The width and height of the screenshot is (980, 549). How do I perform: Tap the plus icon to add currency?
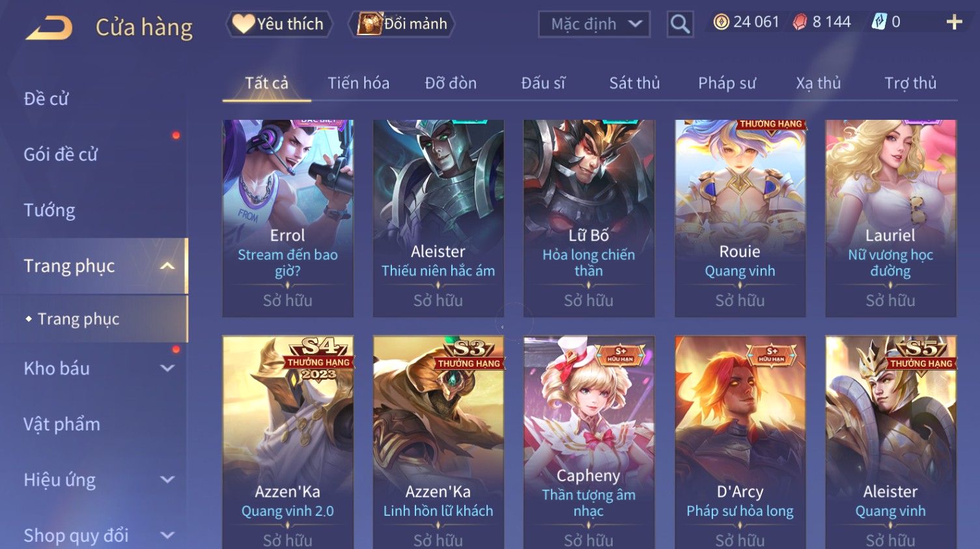pos(954,22)
